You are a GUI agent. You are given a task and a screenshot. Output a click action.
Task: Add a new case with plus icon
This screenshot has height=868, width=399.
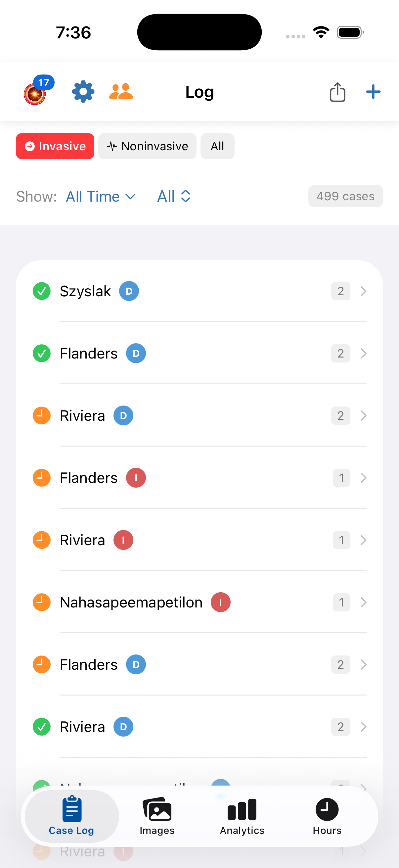[x=373, y=92]
